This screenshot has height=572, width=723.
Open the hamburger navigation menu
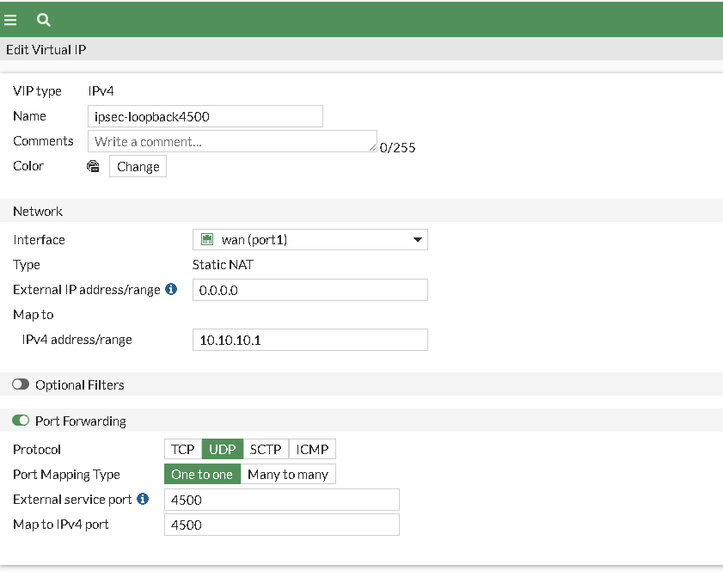[x=11, y=19]
